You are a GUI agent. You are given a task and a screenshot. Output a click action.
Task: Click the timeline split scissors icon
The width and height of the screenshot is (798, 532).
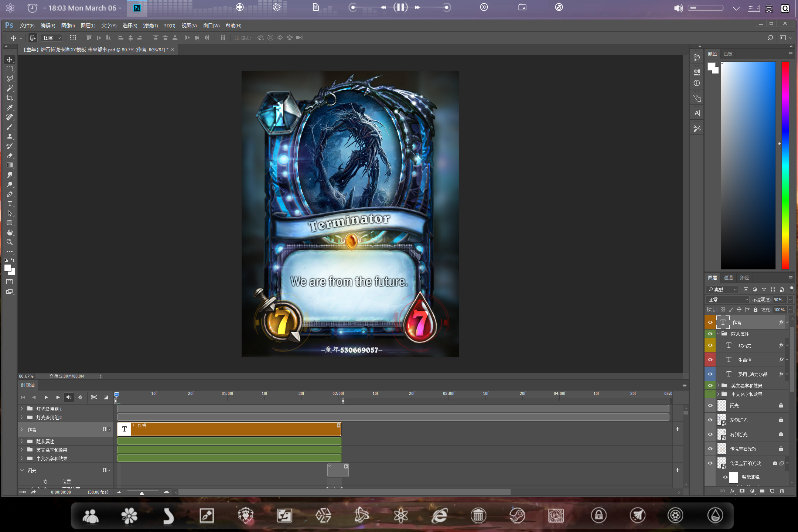pos(94,397)
